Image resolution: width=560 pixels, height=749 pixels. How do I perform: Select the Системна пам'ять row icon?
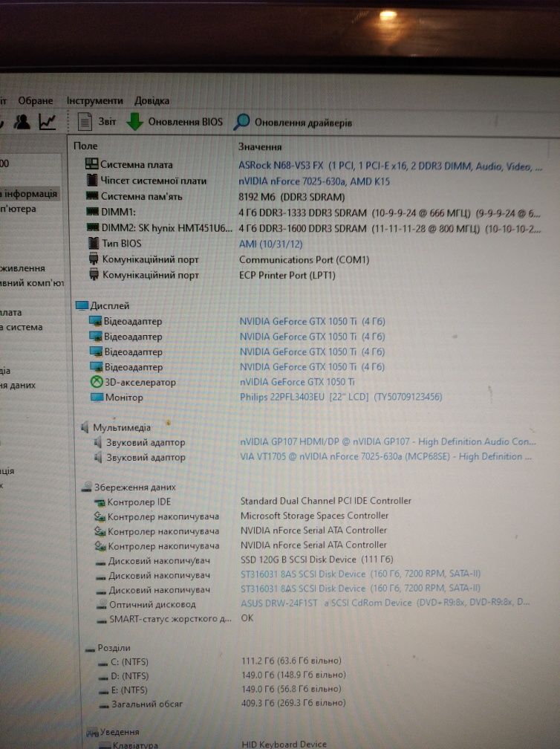point(92,196)
